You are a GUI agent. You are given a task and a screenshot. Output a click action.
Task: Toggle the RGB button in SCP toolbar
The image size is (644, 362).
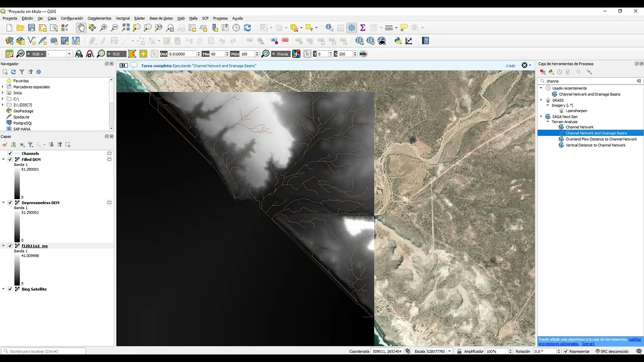(36, 54)
